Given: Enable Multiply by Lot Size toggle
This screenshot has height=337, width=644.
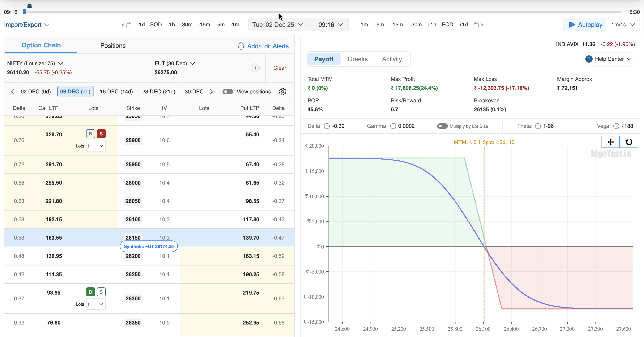Looking at the screenshot, I should (x=442, y=126).
